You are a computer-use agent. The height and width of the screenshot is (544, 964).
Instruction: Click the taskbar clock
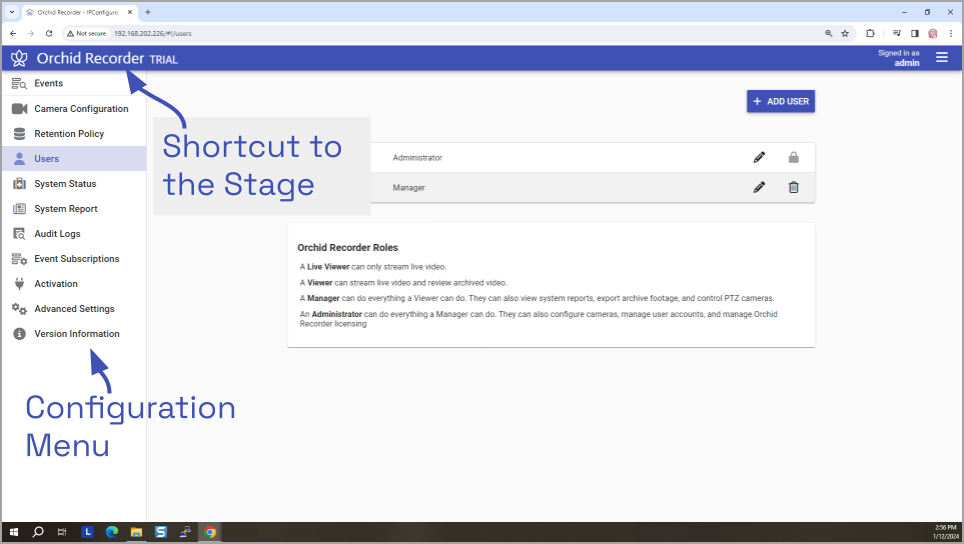pos(946,532)
